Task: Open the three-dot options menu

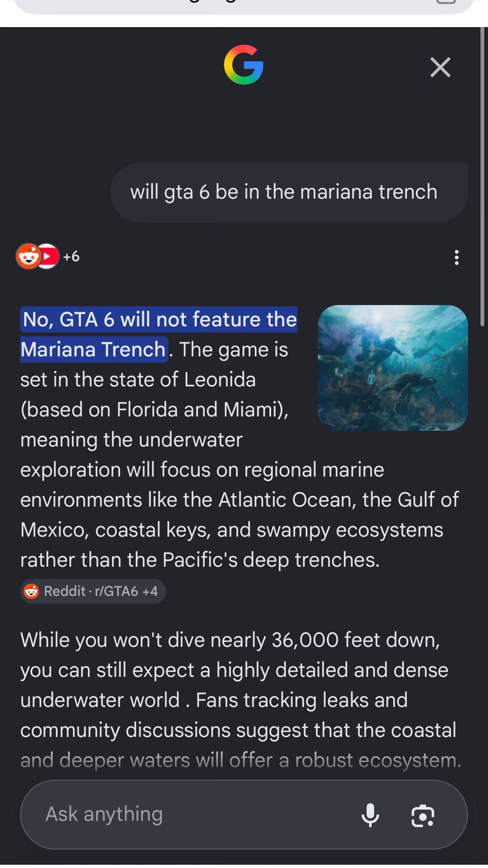Action: pyautogui.click(x=457, y=257)
